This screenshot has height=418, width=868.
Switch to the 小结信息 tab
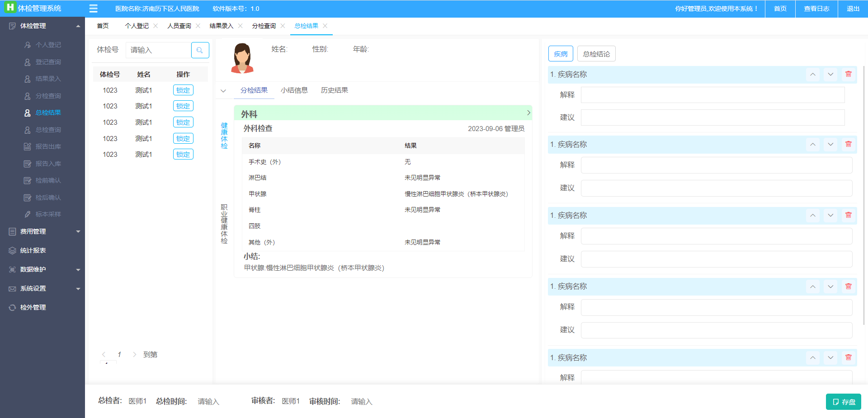click(294, 90)
